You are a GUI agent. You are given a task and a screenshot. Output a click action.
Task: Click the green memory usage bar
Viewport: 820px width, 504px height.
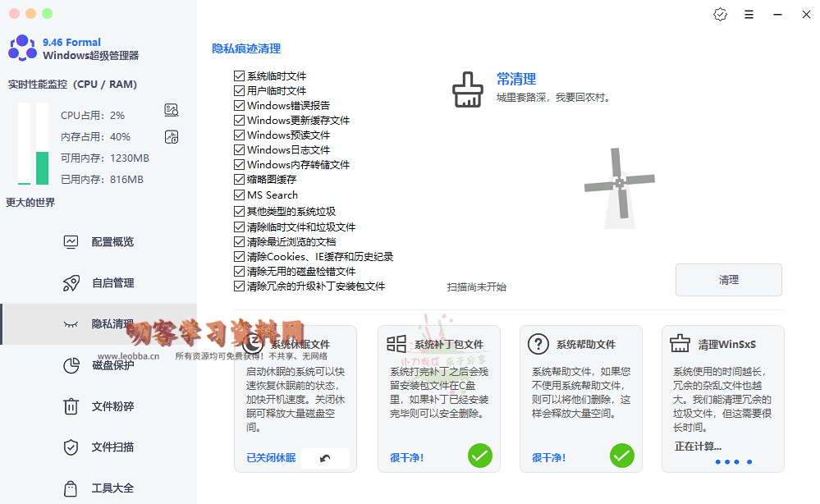42,167
